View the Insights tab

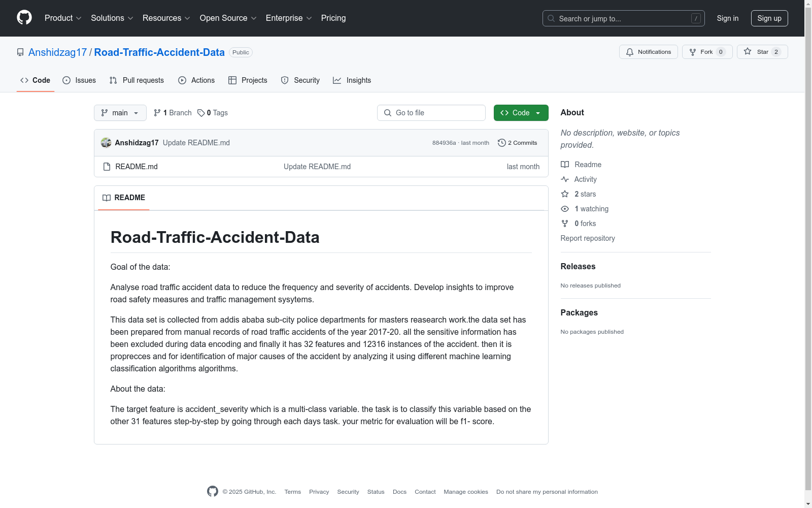[352, 80]
